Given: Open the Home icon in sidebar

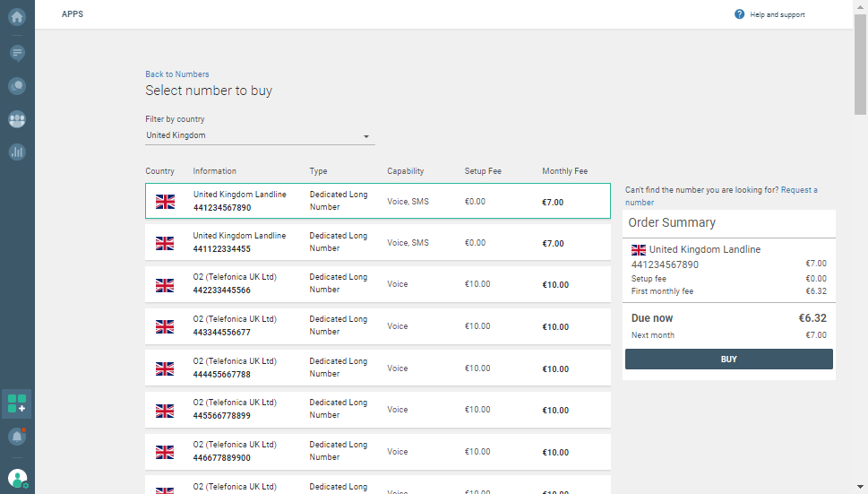Looking at the screenshot, I should [17, 16].
